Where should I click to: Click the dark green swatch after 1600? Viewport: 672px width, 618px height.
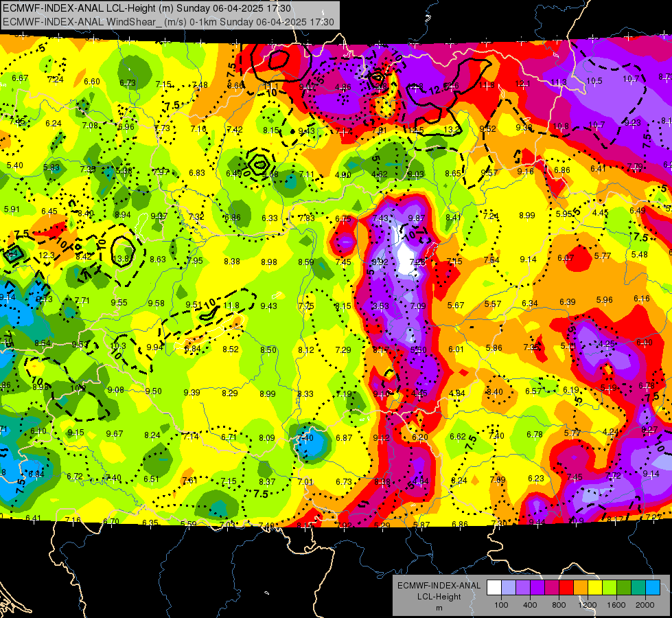point(623,588)
